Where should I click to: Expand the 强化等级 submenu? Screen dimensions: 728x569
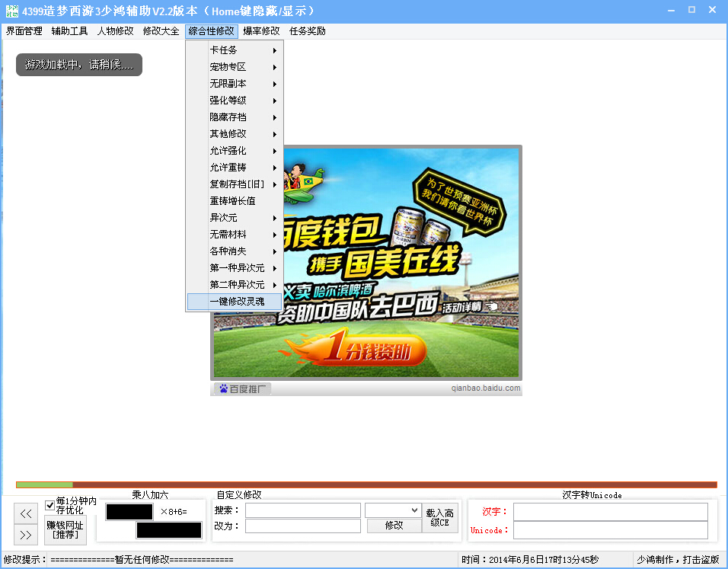(x=235, y=101)
